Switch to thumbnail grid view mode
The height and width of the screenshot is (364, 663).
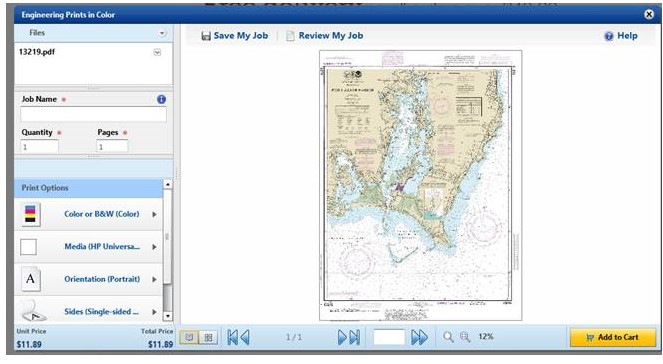click(x=208, y=337)
